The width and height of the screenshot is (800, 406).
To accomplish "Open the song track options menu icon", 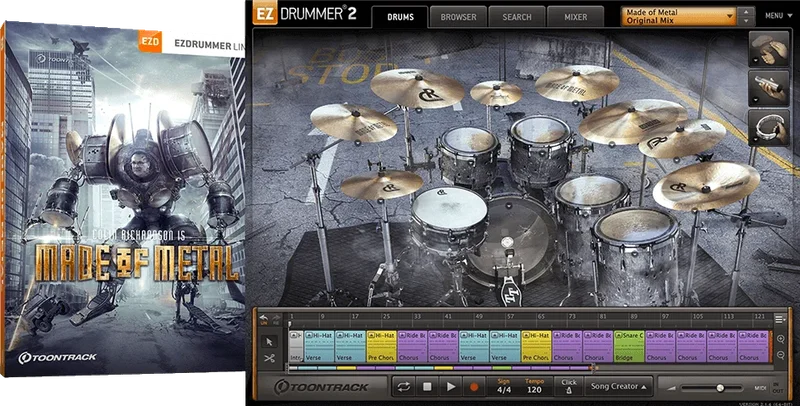I will click(780, 319).
